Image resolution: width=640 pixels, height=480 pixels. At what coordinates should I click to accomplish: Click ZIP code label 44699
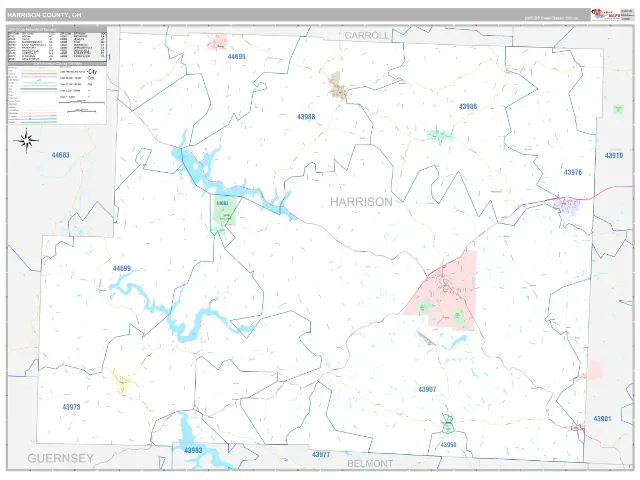click(x=122, y=269)
